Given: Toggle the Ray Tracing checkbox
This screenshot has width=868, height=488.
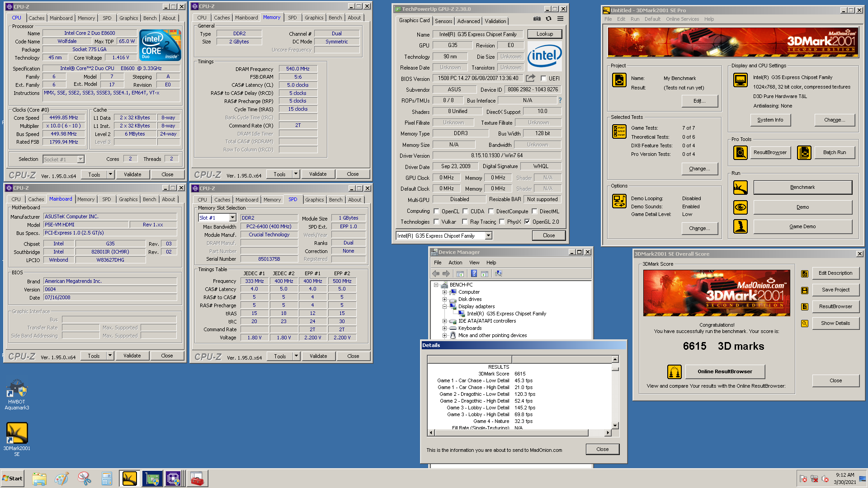Looking at the screenshot, I should pos(465,221).
